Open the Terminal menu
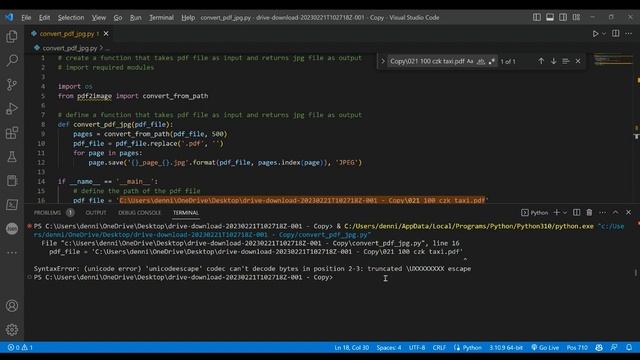The width and height of the screenshot is (640, 360). click(x=161, y=17)
